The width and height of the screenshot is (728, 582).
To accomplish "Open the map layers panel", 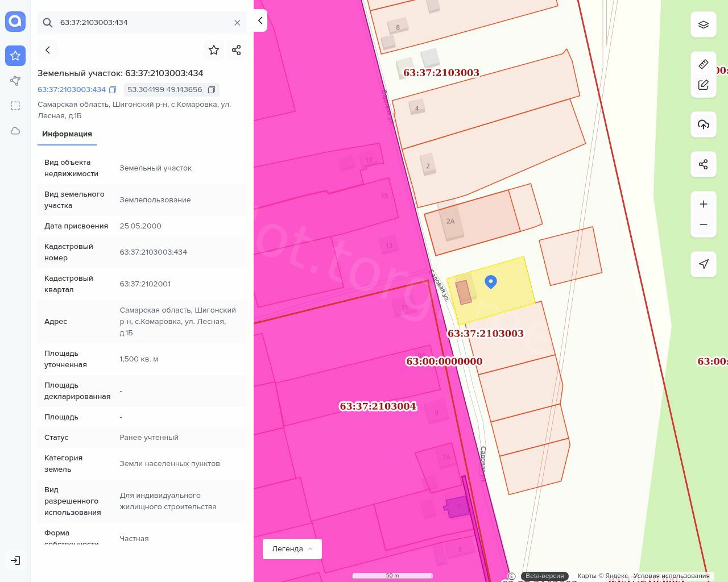I will click(x=703, y=24).
